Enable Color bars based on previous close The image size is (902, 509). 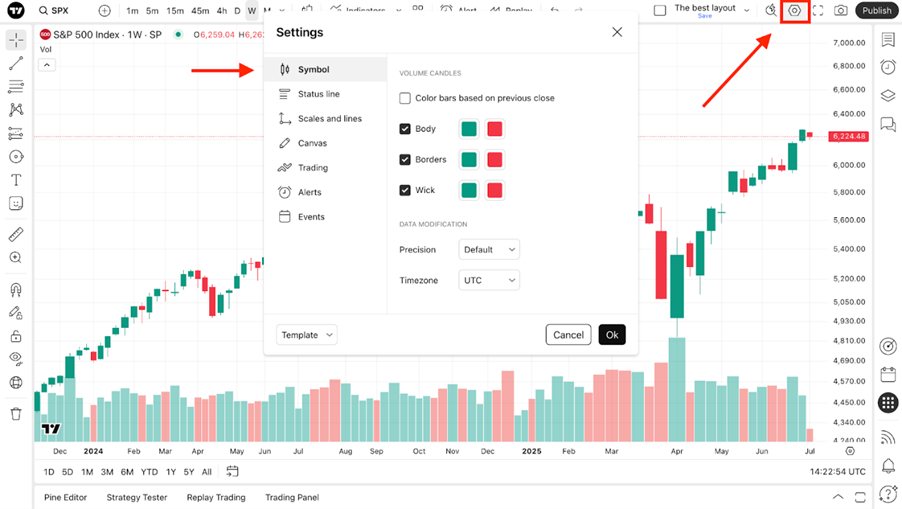pos(405,98)
